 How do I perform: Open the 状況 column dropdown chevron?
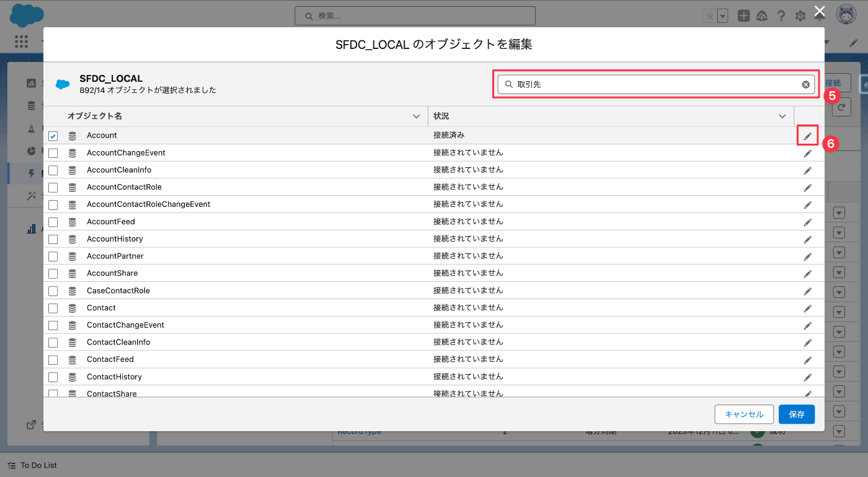(782, 116)
